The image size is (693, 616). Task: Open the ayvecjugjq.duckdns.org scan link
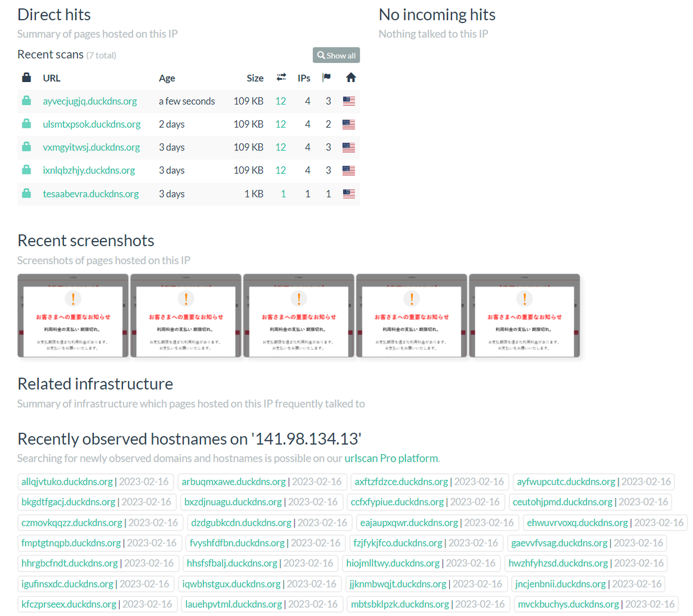coord(90,101)
